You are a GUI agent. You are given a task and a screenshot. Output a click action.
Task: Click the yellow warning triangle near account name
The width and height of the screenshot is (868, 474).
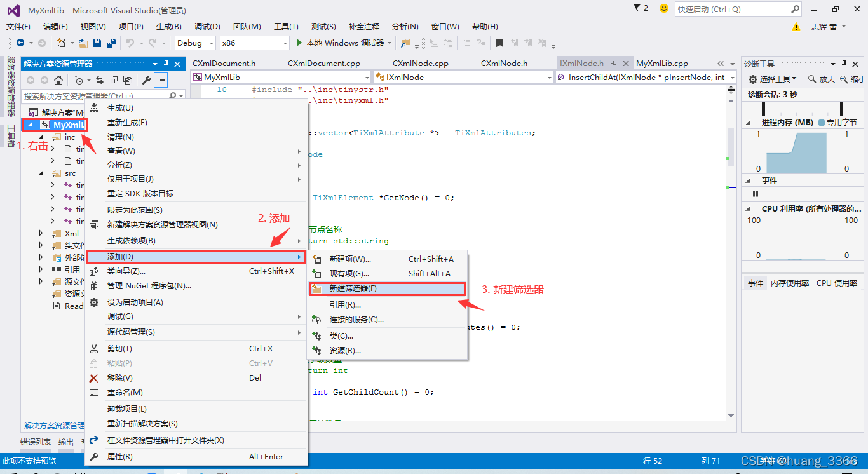click(x=796, y=27)
